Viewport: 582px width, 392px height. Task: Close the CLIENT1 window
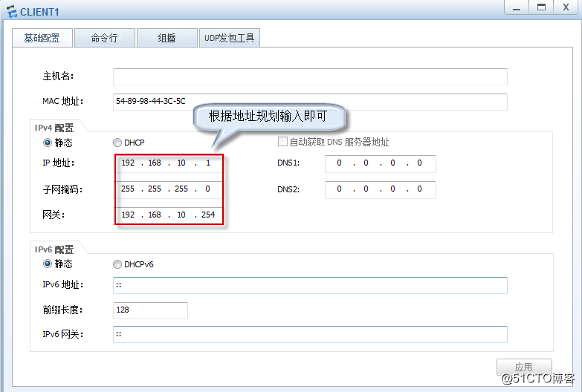(566, 7)
